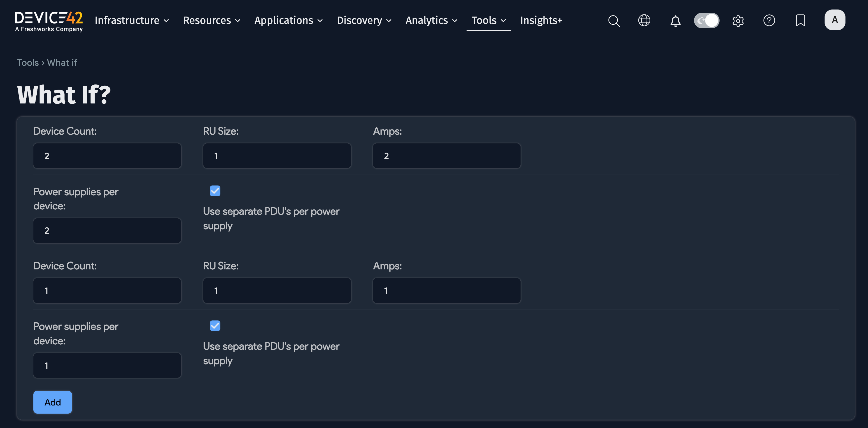Click the bookmarks icon
The height and width of the screenshot is (428, 868).
pyautogui.click(x=800, y=21)
